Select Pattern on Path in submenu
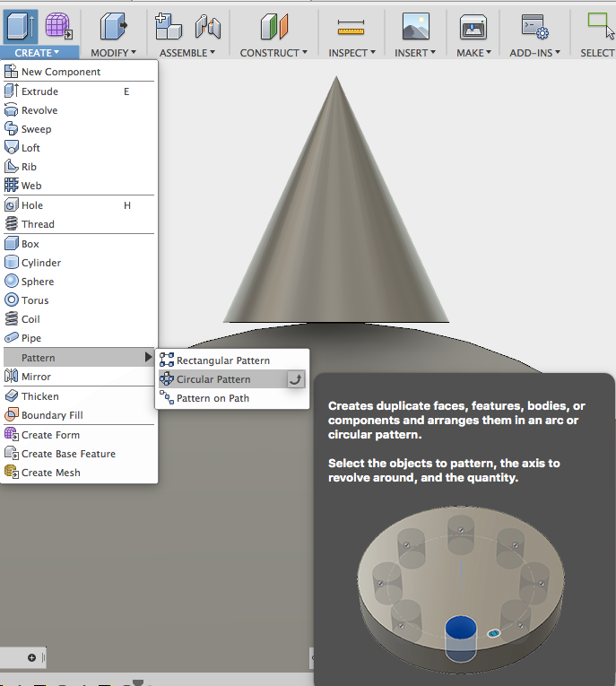 click(x=232, y=398)
